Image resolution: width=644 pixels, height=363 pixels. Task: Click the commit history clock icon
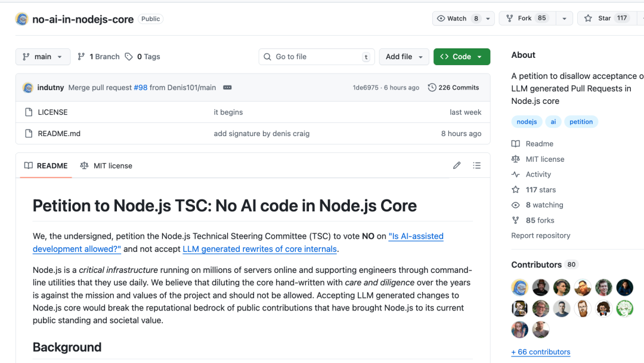tap(432, 87)
